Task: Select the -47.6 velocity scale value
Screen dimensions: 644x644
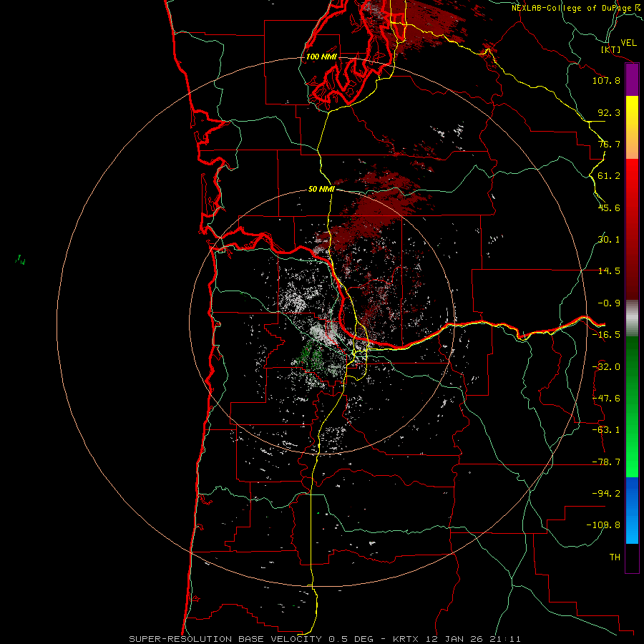Action: click(606, 399)
